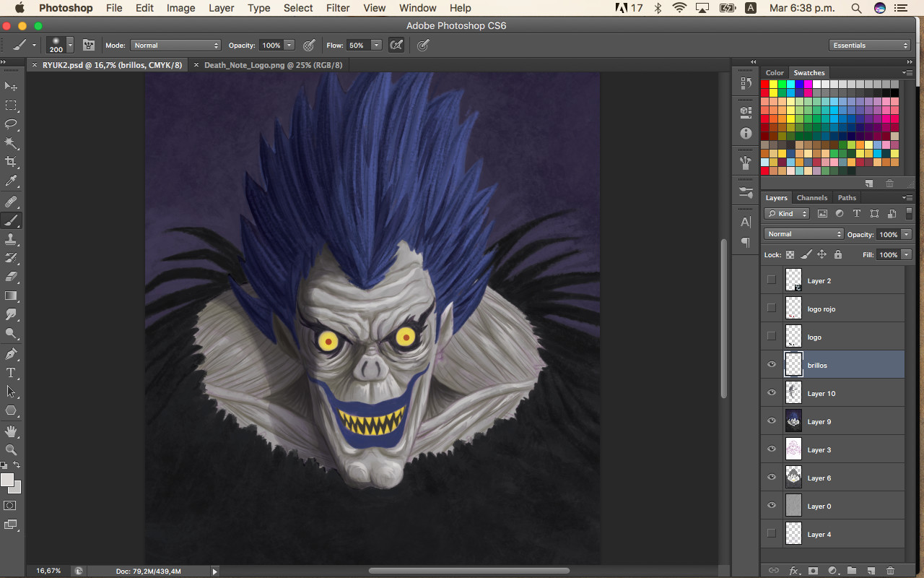Select the Magic Wand tool

pos(11,143)
